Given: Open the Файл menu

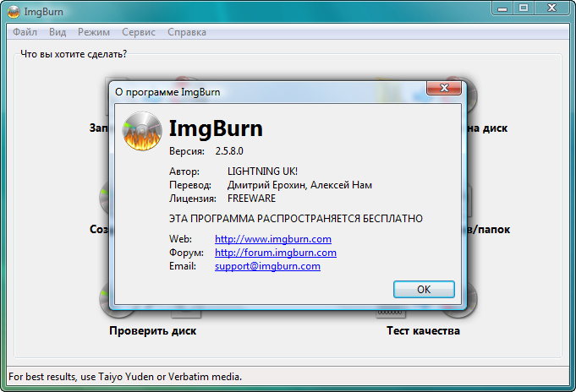Looking at the screenshot, I should [x=25, y=32].
